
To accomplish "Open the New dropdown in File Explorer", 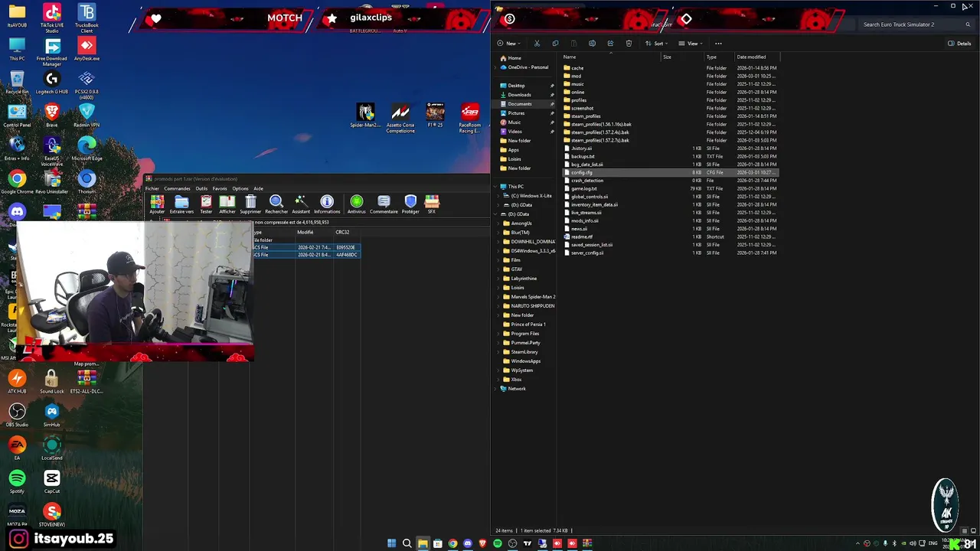I will tap(508, 44).
